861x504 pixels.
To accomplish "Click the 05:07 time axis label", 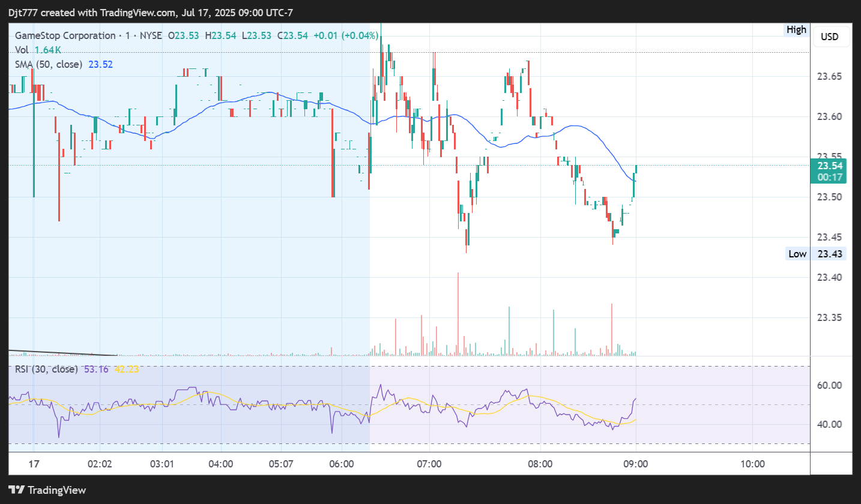I will click(x=280, y=464).
